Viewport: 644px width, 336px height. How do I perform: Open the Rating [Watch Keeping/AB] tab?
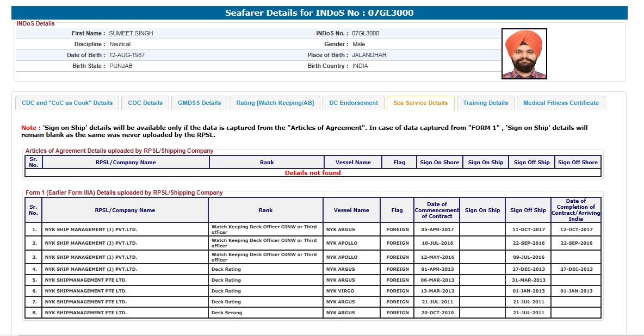[275, 103]
